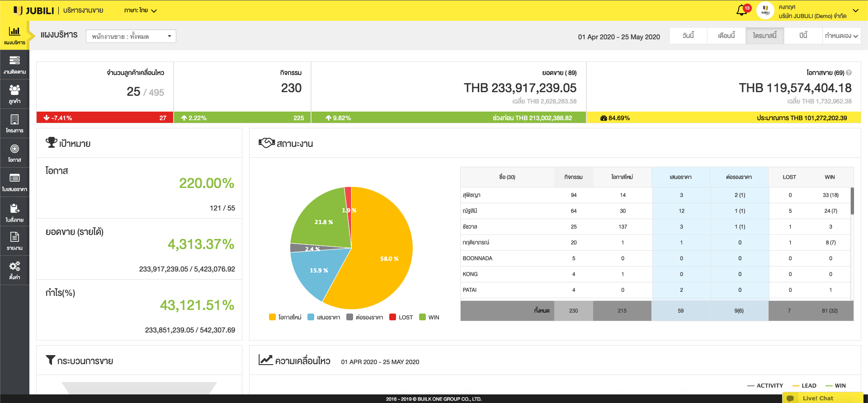
Task: Open โครงการ projects sidebar icon
Action: pos(14,123)
